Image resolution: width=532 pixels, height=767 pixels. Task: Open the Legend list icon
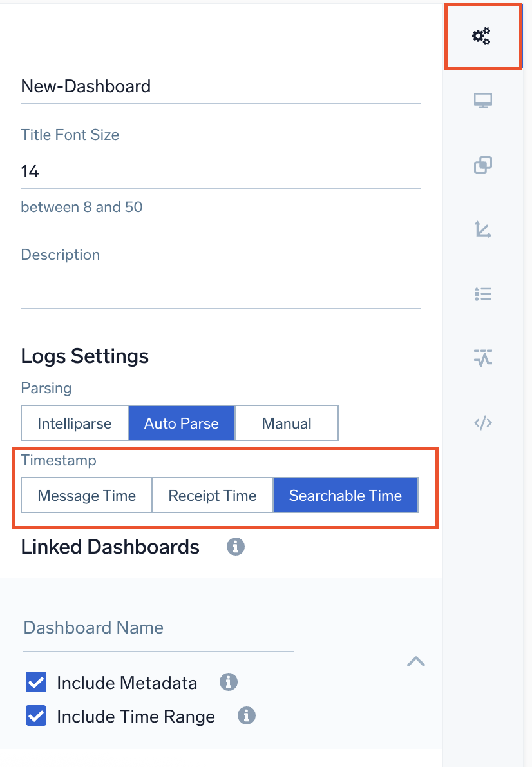[x=482, y=295]
